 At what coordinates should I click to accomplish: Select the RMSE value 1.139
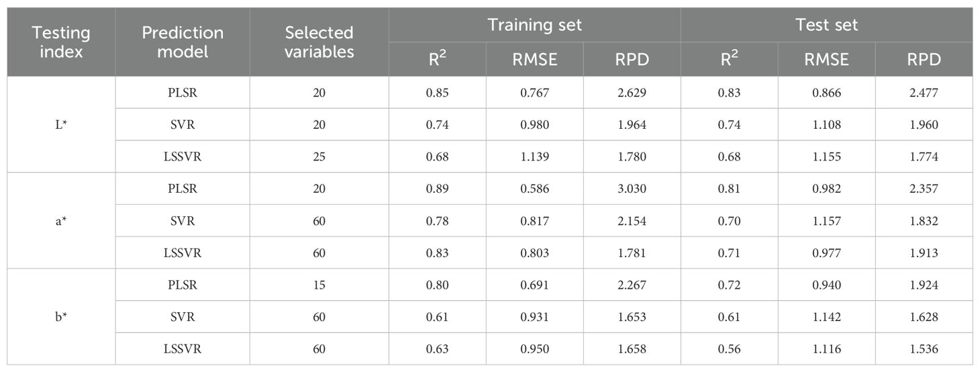534,157
